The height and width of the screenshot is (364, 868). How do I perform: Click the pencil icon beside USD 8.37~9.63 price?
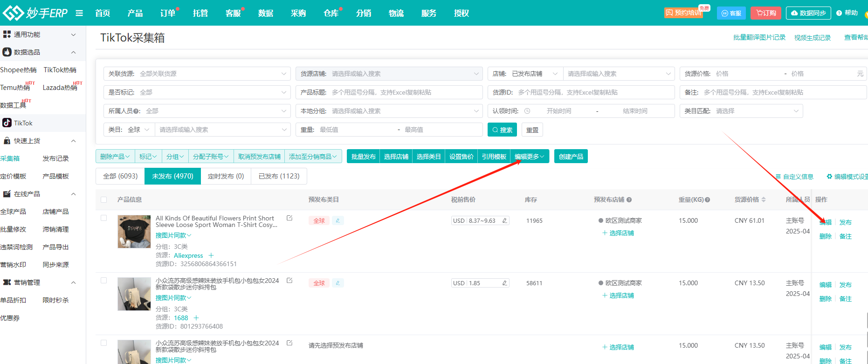coord(504,221)
